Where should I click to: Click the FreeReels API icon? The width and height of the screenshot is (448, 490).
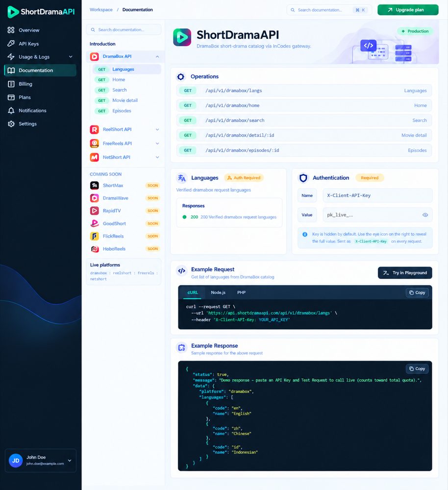(95, 144)
